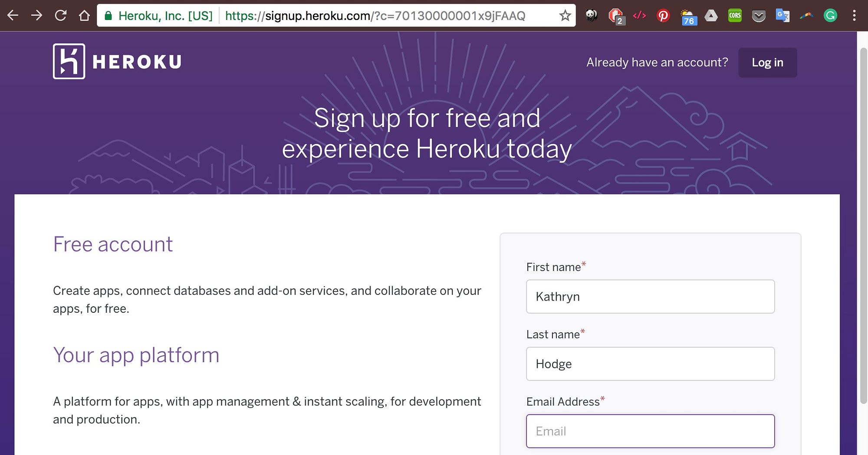Open the Grammarly extension
The image size is (868, 455).
click(x=830, y=16)
